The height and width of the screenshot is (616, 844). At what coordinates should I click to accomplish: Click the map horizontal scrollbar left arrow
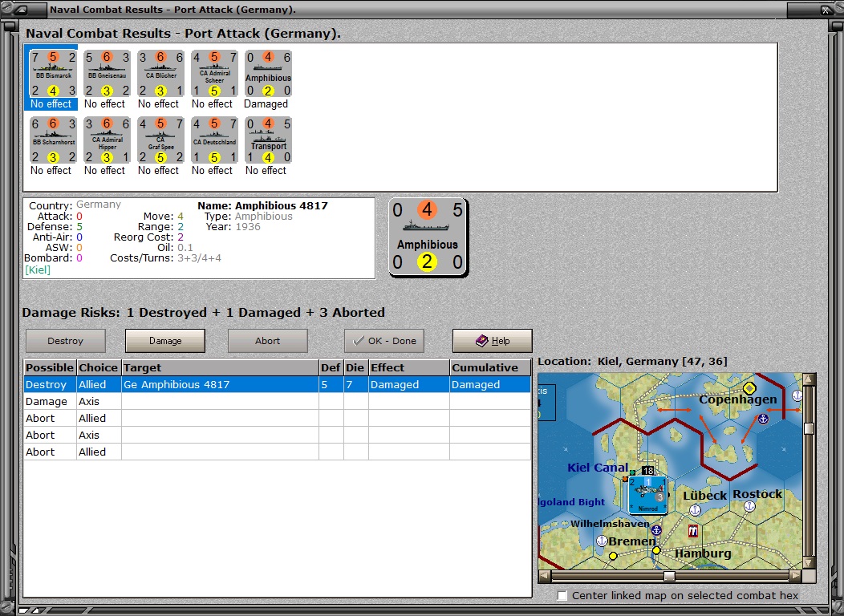click(545, 576)
